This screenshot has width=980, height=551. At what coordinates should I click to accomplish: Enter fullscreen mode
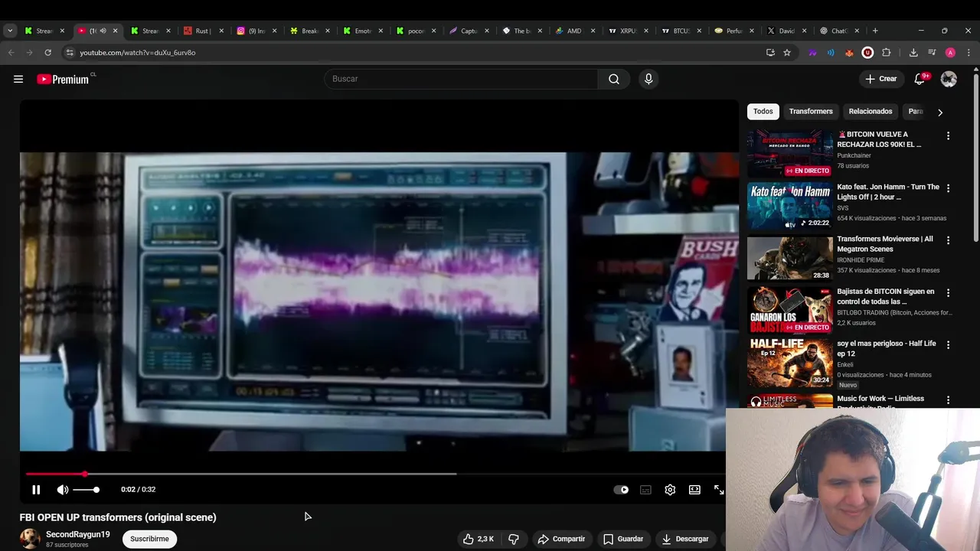click(719, 490)
